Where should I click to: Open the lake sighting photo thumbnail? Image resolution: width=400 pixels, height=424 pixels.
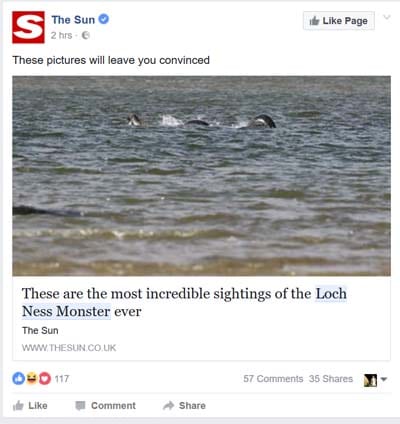tap(201, 176)
